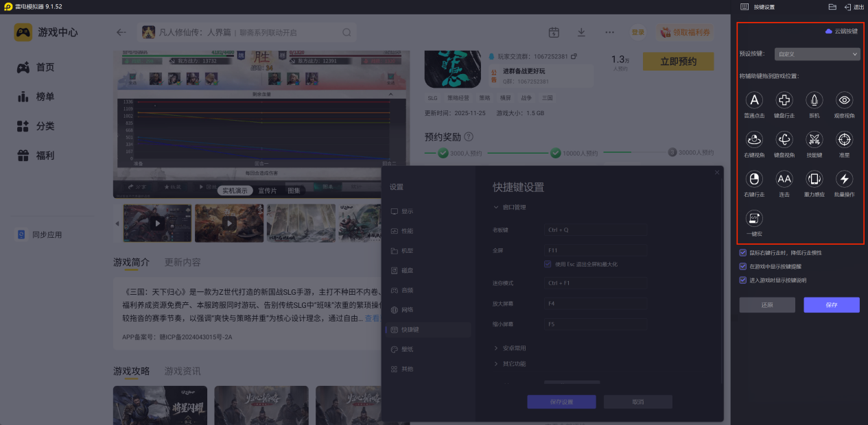The height and width of the screenshot is (425, 868).
Task: Click the 保存 button in key settings panel
Action: [831, 305]
